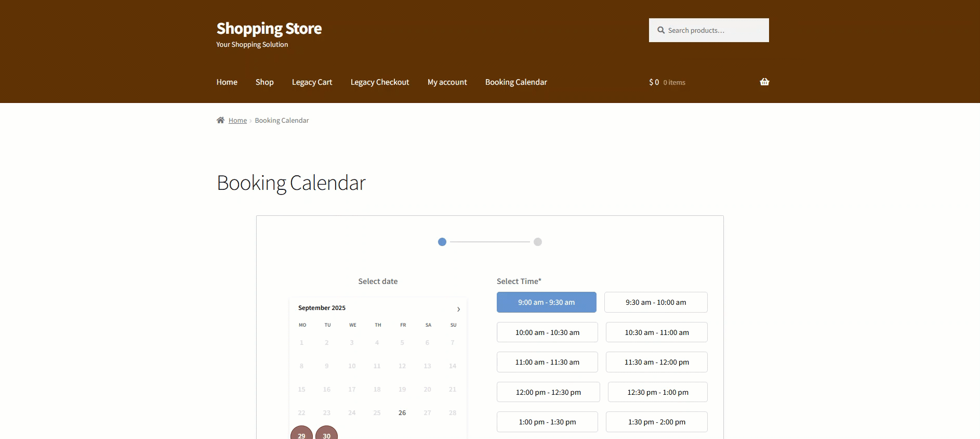Choose the 12:00 pm - 12:30 pm slot
This screenshot has height=439, width=980.
click(548, 392)
